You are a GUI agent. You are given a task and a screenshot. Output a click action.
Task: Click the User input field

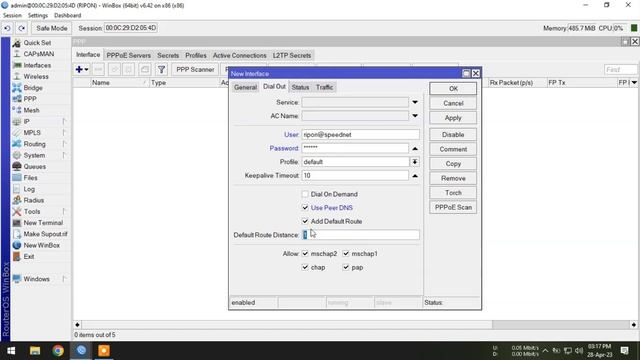point(360,135)
